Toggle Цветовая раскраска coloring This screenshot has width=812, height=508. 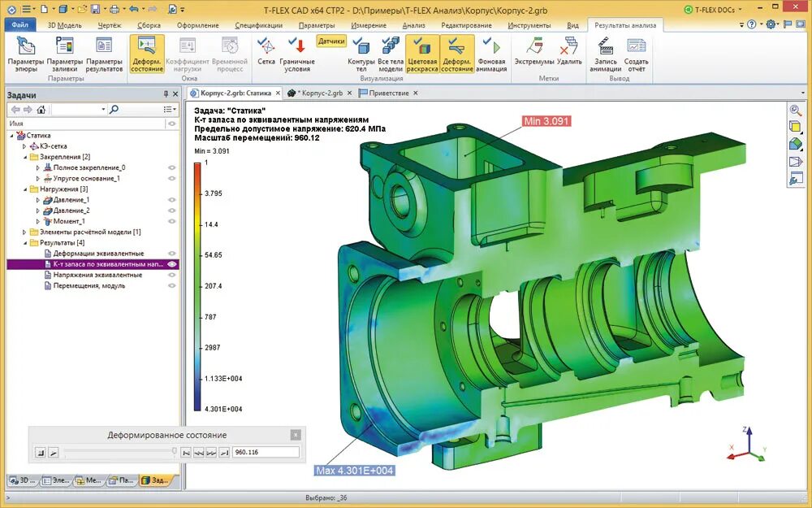pos(422,54)
